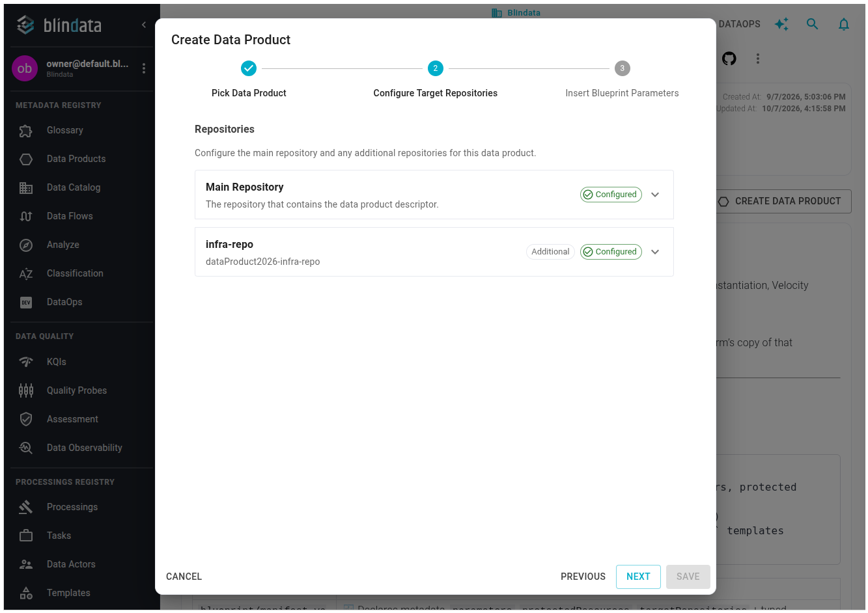This screenshot has height=613, width=868.
Task: Click the Next button
Action: tap(638, 577)
